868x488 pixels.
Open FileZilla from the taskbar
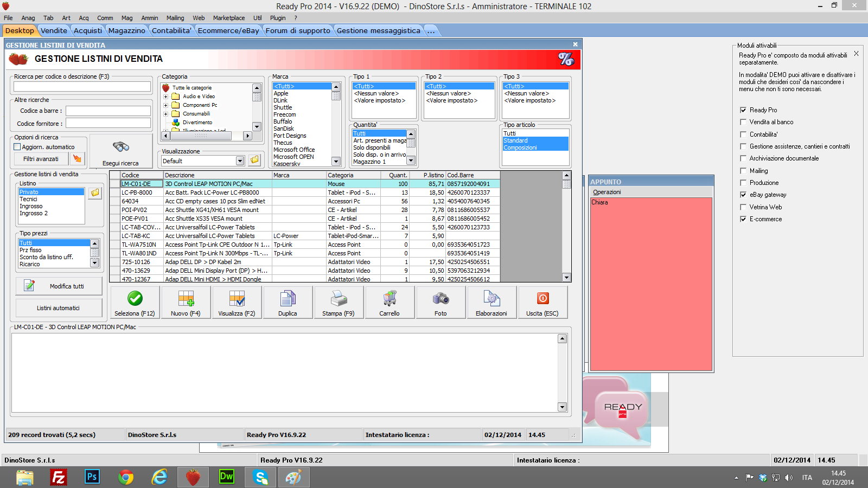click(x=58, y=477)
